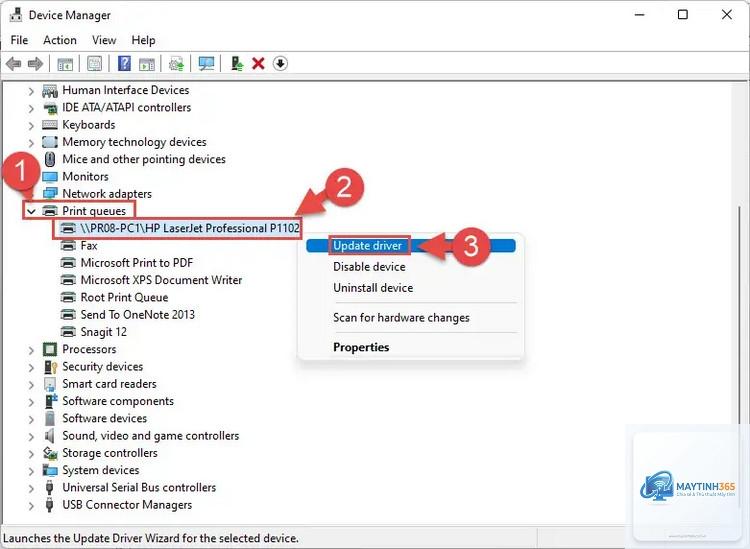Image resolution: width=750 pixels, height=549 pixels.
Task: Click the Show/Hide action pane icon
Action: click(147, 63)
